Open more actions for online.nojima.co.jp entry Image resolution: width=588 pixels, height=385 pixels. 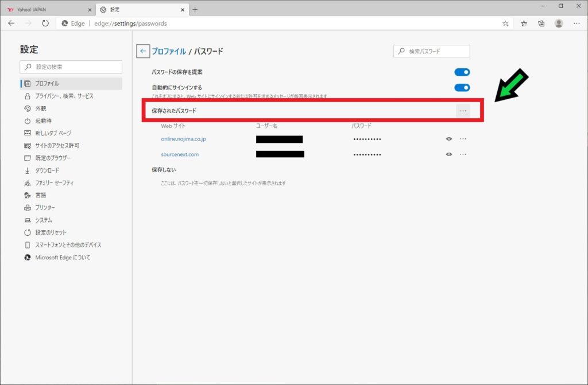coord(463,139)
